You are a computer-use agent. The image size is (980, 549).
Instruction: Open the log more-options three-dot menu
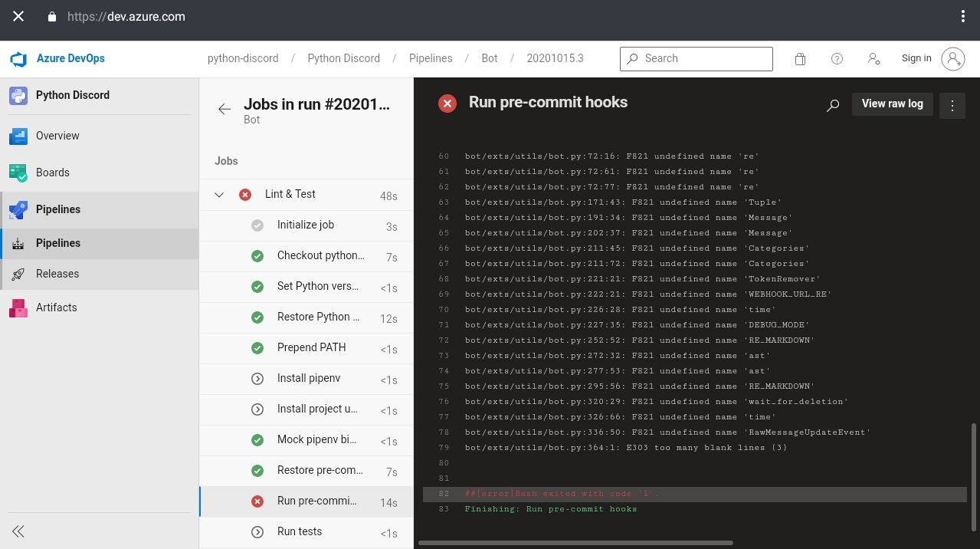pyautogui.click(x=952, y=106)
